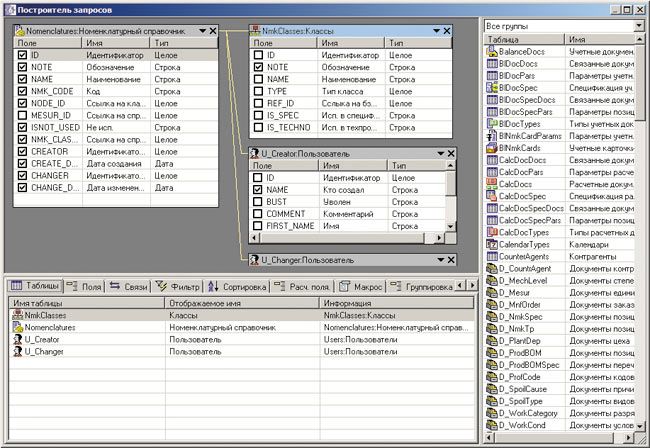Image resolution: width=650 pixels, height=448 pixels.
Task: Open the Сортировка tab
Action: point(237,286)
